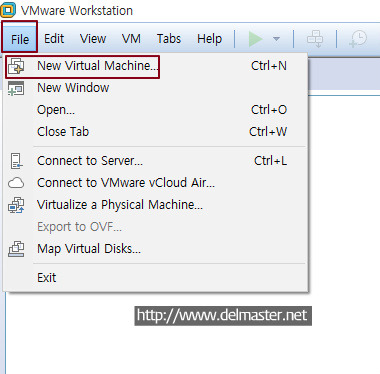
Task: Click the Map Virtual Disks icon
Action: 16,249
